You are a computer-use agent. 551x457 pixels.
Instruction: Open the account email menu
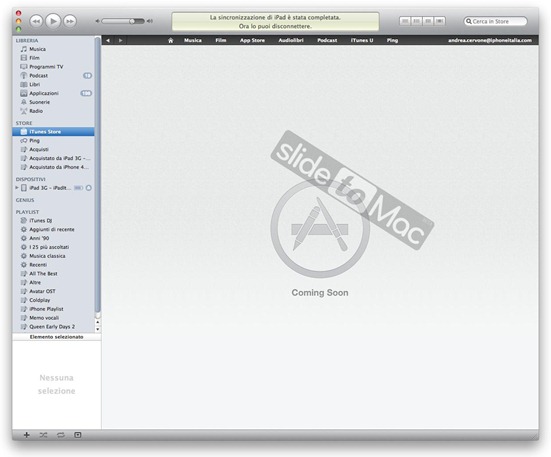[490, 40]
